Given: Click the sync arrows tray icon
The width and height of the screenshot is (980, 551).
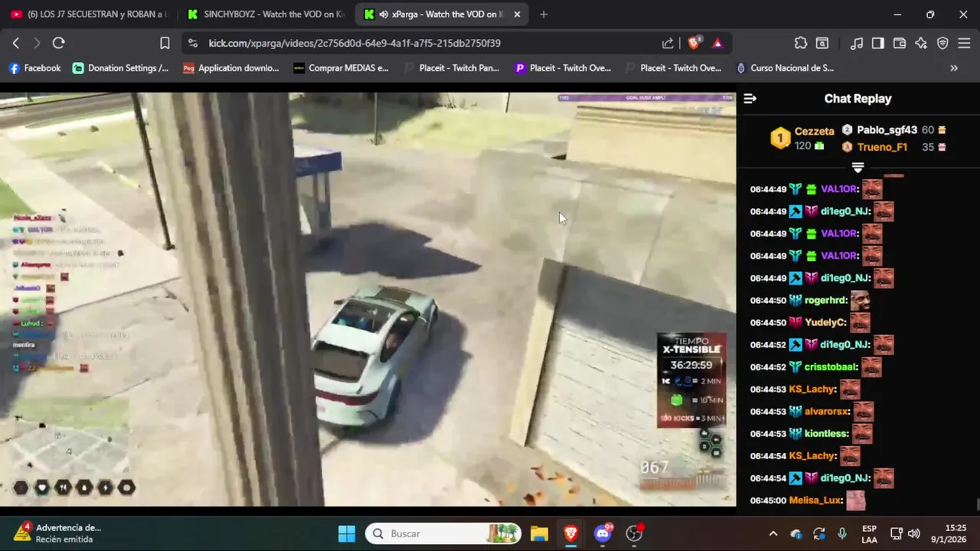Looking at the screenshot, I should pyautogui.click(x=819, y=533).
